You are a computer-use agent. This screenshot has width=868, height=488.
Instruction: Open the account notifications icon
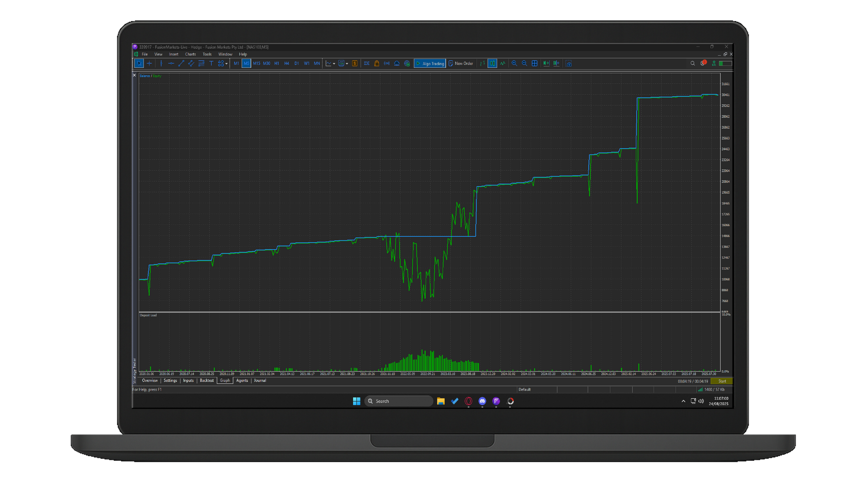tap(703, 63)
